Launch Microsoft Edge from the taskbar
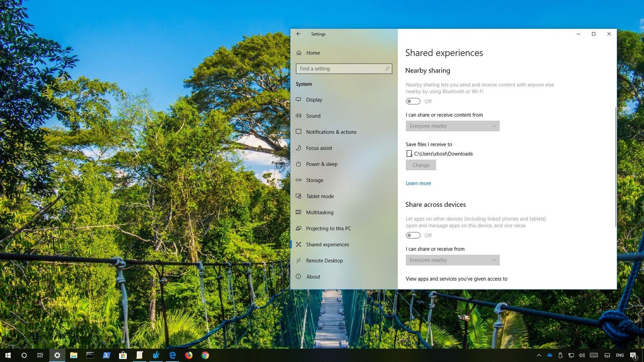The width and height of the screenshot is (644, 362). pos(172,355)
